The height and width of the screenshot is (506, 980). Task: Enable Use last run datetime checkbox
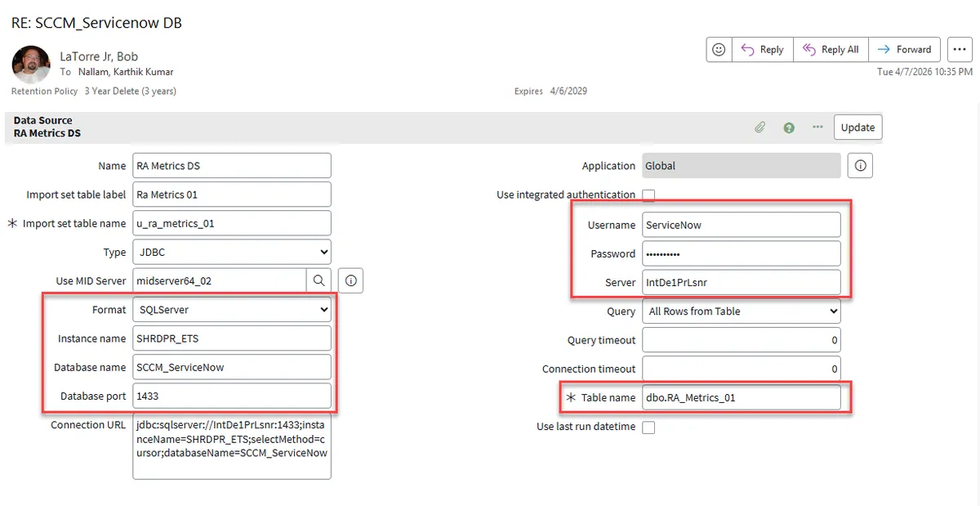(648, 427)
